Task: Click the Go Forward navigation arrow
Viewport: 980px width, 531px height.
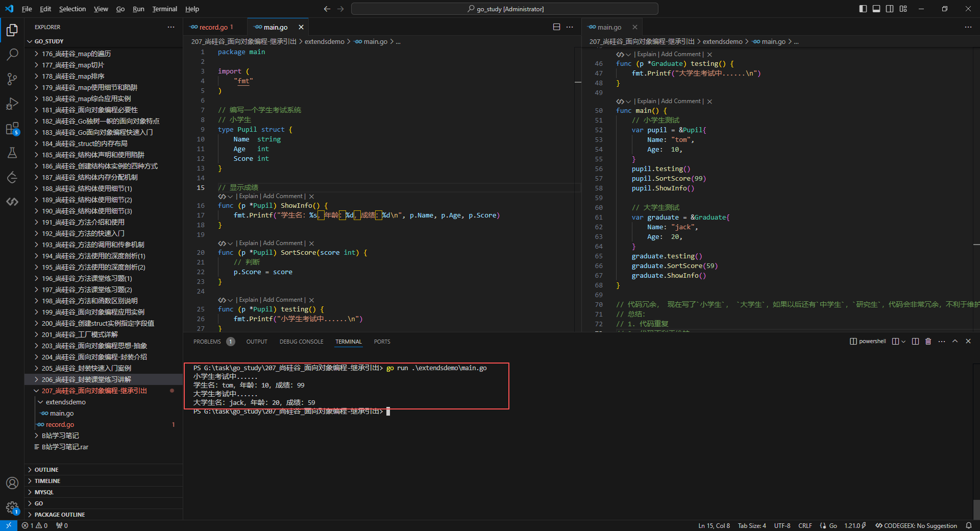Action: point(340,9)
